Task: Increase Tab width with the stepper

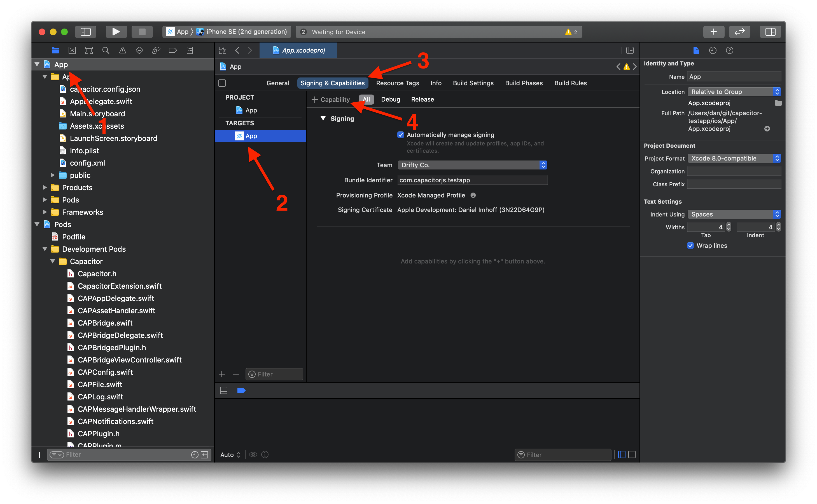Action: (x=728, y=225)
